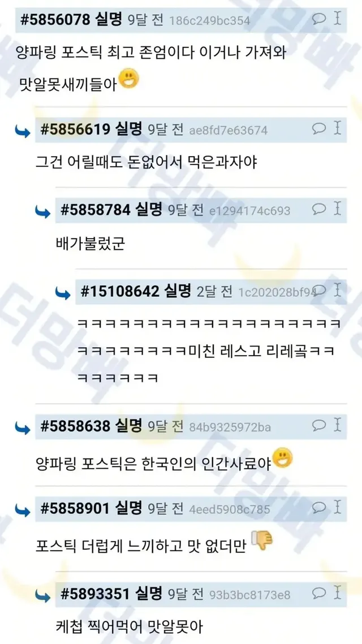362x644 pixels.
Task: Click the thumbs-down emoji in comment #5858901
Action: (262, 540)
